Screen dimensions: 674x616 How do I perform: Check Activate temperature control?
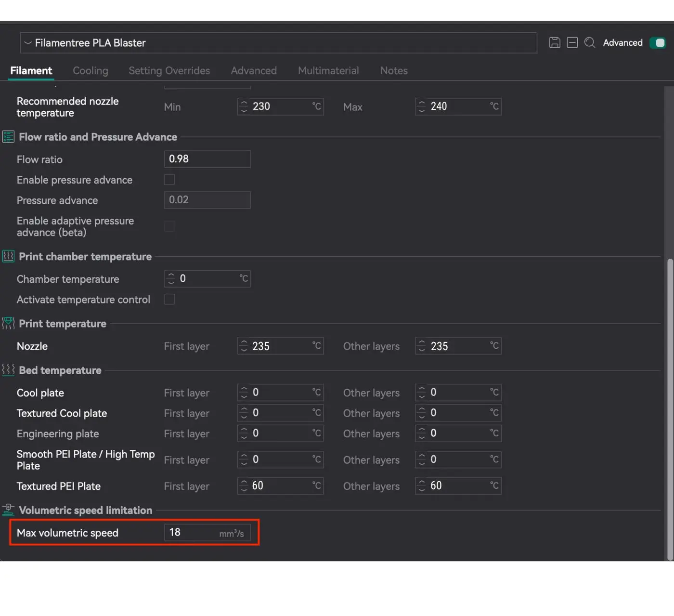click(x=169, y=300)
